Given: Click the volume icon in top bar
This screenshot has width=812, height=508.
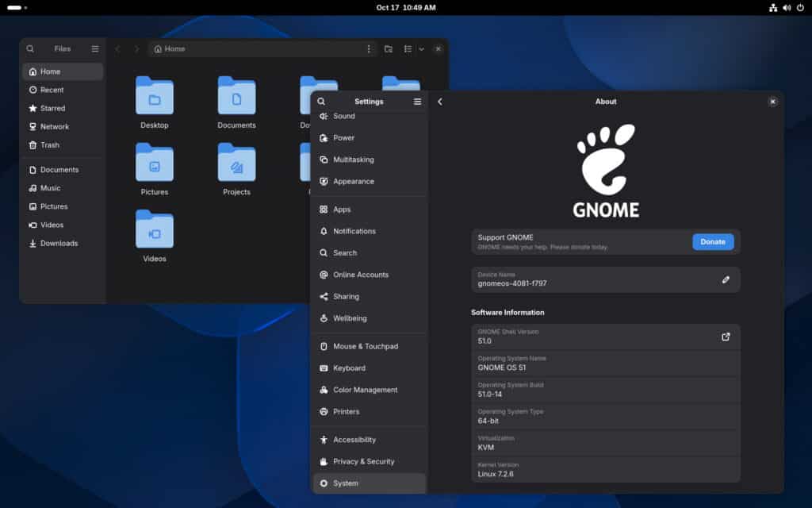Looking at the screenshot, I should click(x=787, y=8).
